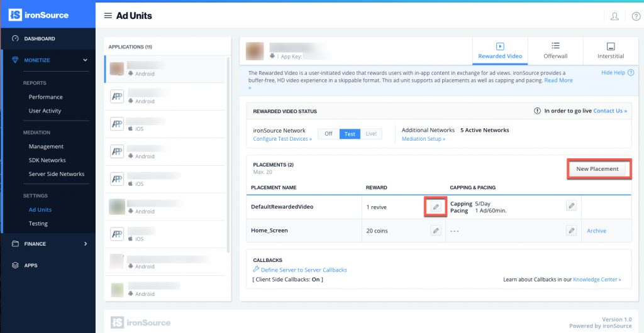
Task: Archive the Home_Screen placement
Action: tap(596, 231)
